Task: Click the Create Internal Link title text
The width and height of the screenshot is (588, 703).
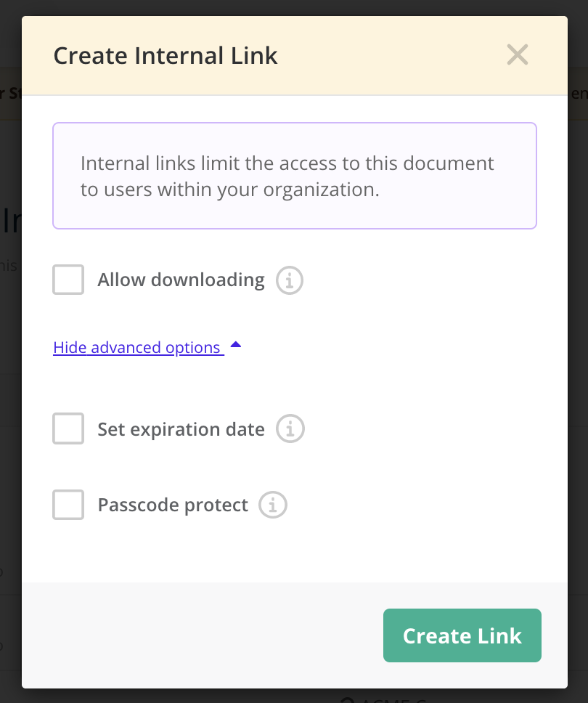Action: click(166, 56)
